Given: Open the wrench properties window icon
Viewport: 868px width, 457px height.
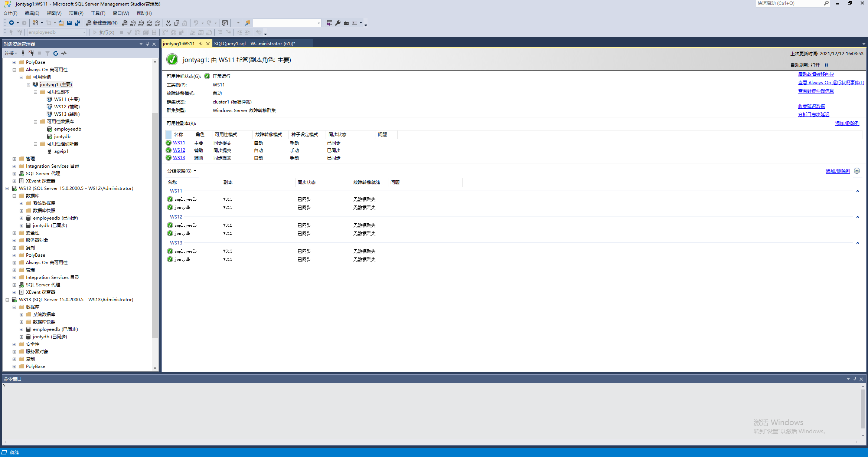Looking at the screenshot, I should coord(338,23).
